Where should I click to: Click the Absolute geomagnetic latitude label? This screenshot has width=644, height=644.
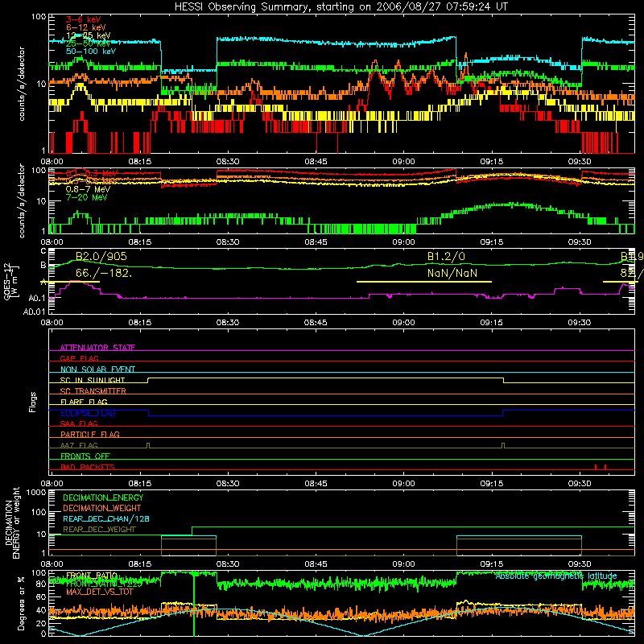pos(556,576)
